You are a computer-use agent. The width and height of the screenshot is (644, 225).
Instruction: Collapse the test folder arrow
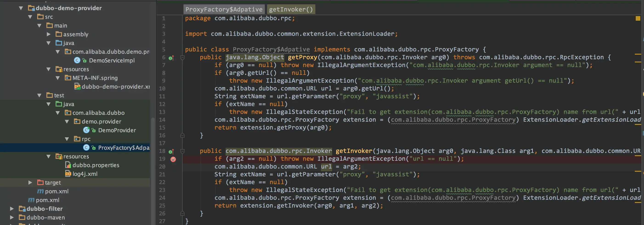coord(40,95)
